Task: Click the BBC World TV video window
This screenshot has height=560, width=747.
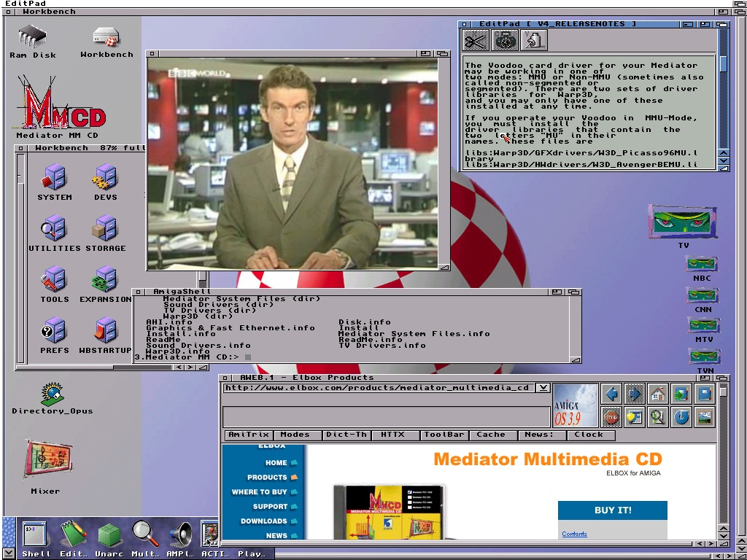Action: 293,163
